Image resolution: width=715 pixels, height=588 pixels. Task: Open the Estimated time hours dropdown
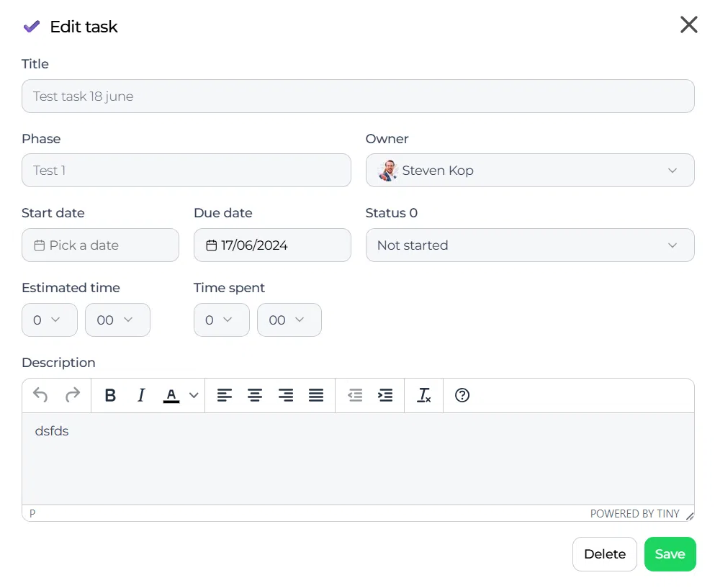(50, 320)
